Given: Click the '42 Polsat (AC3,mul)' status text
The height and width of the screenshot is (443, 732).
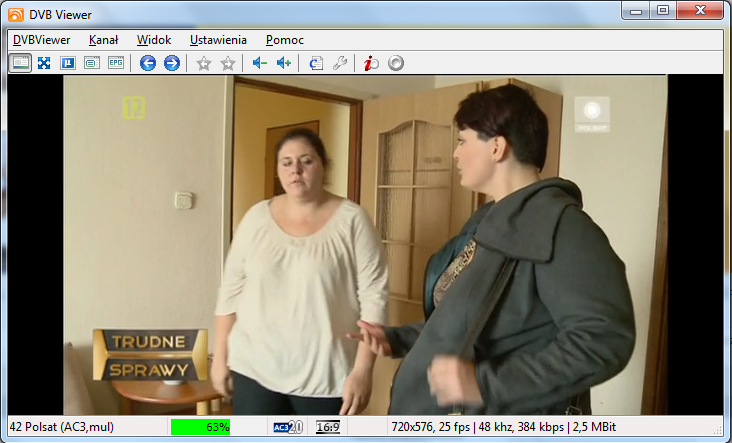Looking at the screenshot, I should (62, 427).
